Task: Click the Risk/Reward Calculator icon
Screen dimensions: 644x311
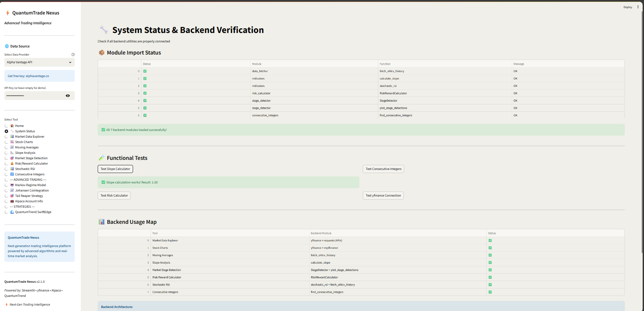Action: point(12,164)
